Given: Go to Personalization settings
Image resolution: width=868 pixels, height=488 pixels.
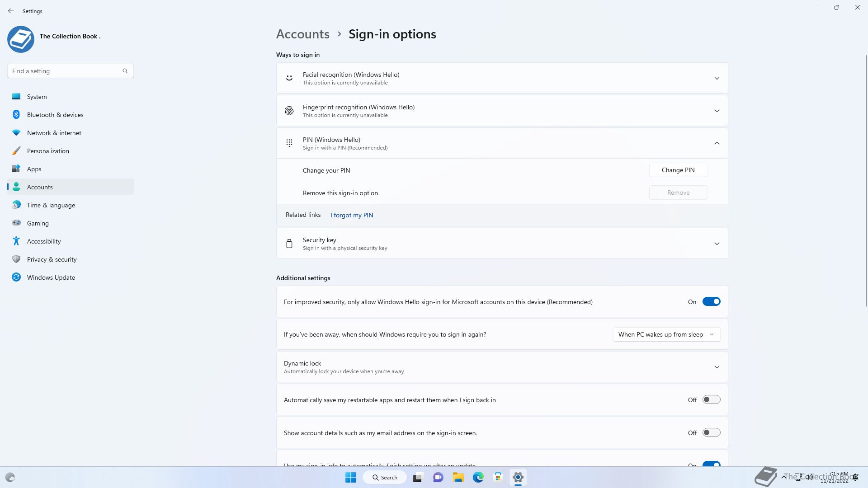Looking at the screenshot, I should (71, 151).
